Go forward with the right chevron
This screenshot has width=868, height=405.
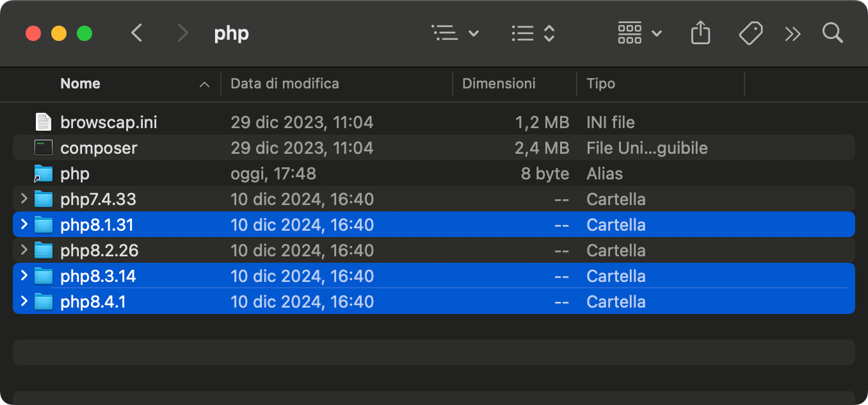pyautogui.click(x=183, y=33)
